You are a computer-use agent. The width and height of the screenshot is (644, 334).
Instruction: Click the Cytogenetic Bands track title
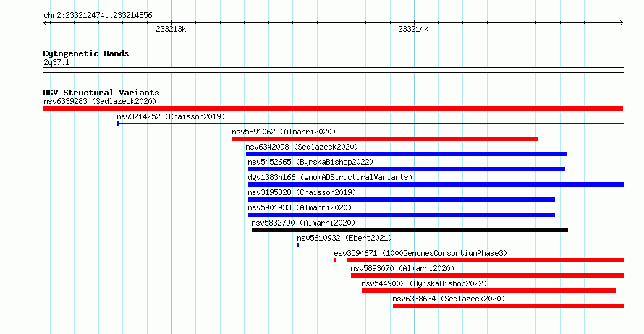(x=86, y=53)
